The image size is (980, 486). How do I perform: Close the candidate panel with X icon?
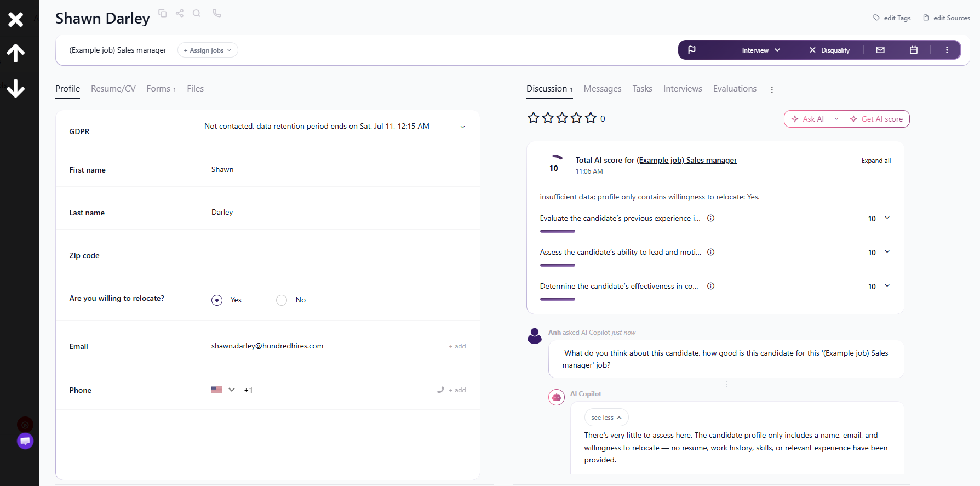click(16, 20)
